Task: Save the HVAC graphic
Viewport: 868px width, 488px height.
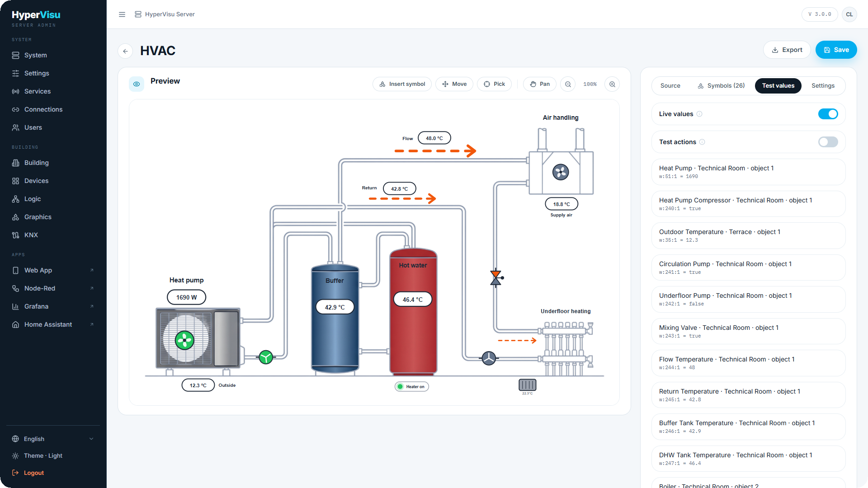Action: [836, 50]
